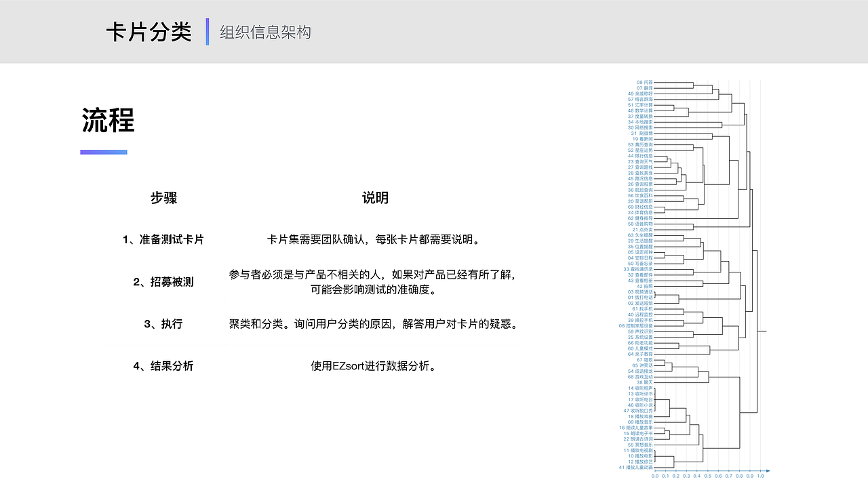The height and width of the screenshot is (488, 868).
Task: Click dendrogram label '28 查找美食'
Action: (x=641, y=173)
